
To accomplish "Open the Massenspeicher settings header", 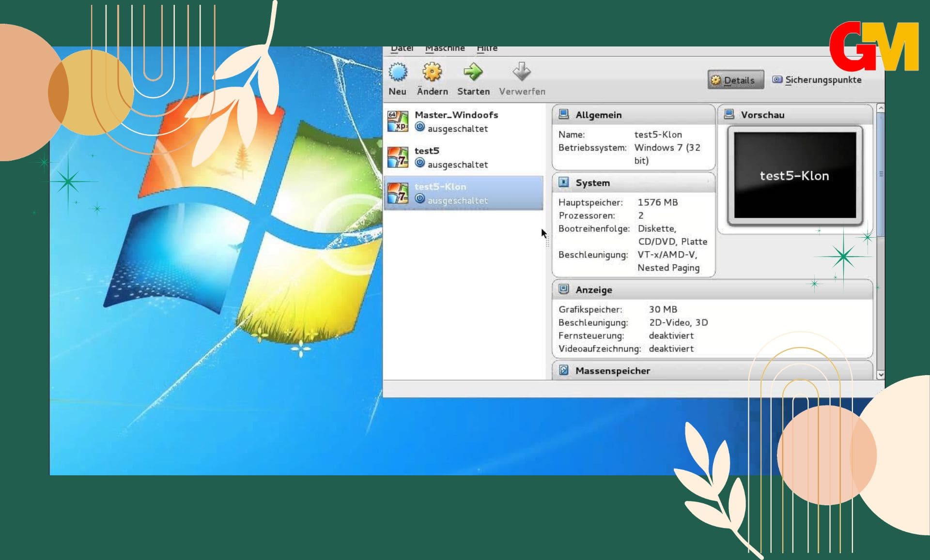I will [712, 371].
